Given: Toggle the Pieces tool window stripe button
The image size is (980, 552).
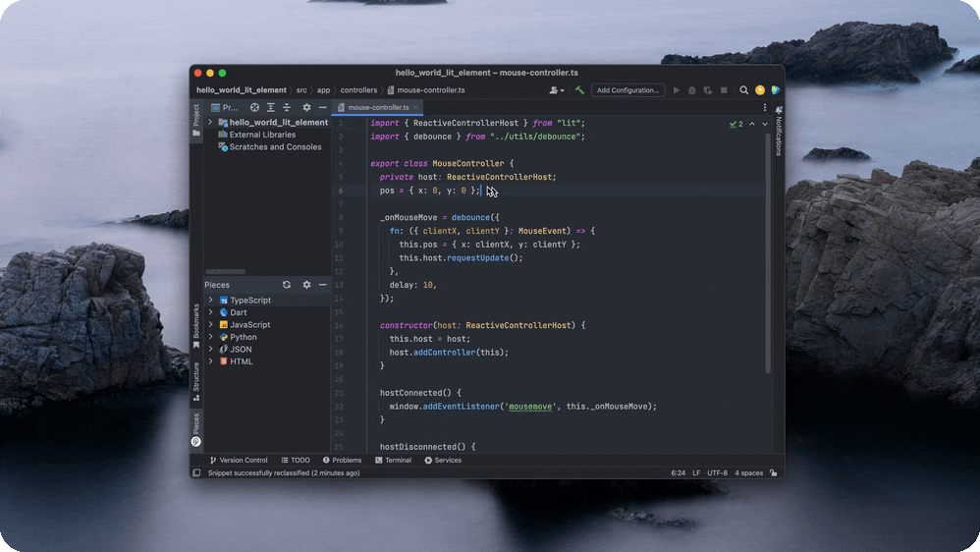Looking at the screenshot, I should pos(195,429).
